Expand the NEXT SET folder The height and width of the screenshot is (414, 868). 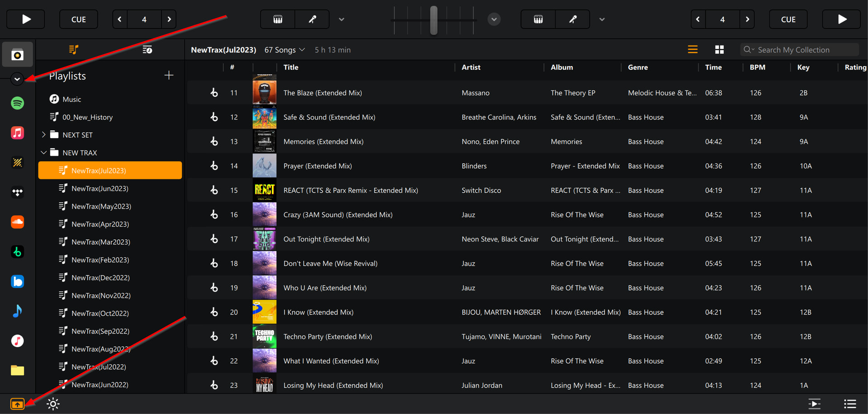[44, 135]
